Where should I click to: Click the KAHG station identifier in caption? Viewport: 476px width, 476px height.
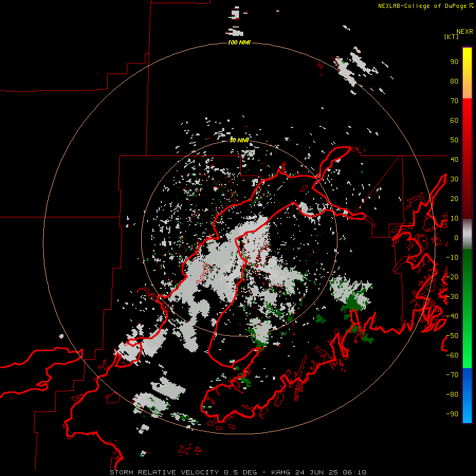click(x=281, y=472)
